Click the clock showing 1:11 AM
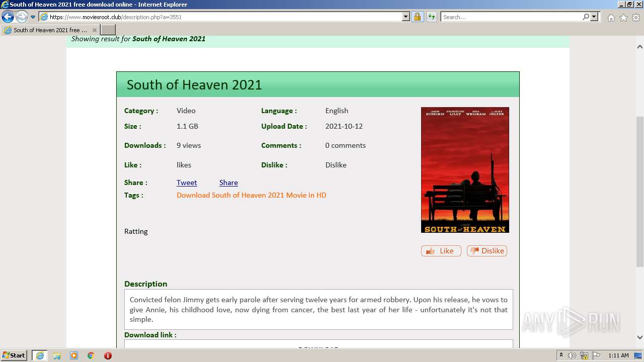 618,355
